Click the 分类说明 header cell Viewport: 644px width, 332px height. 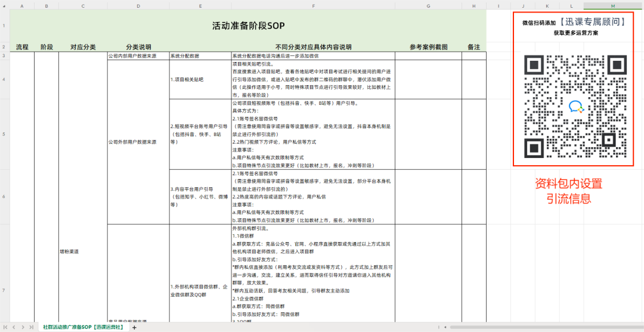coord(138,46)
